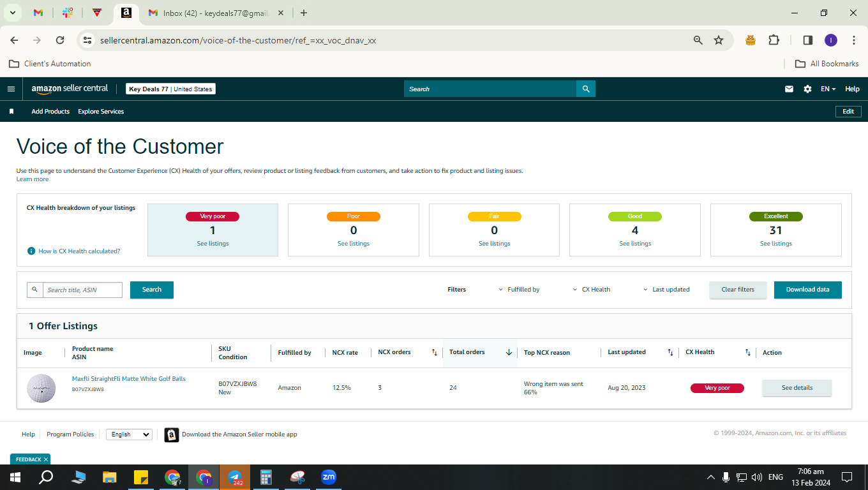The height and width of the screenshot is (490, 868).
Task: Click the magnifier icon beside Search title, ASIN
Action: point(35,290)
